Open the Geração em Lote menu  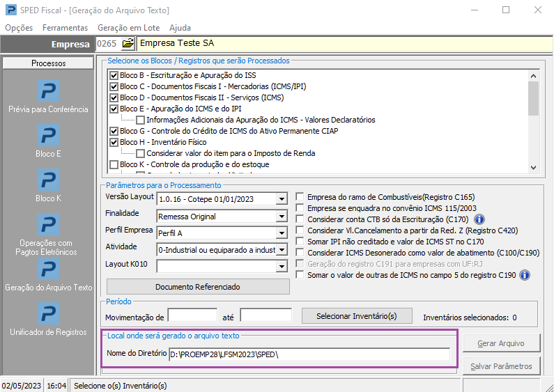click(x=129, y=28)
